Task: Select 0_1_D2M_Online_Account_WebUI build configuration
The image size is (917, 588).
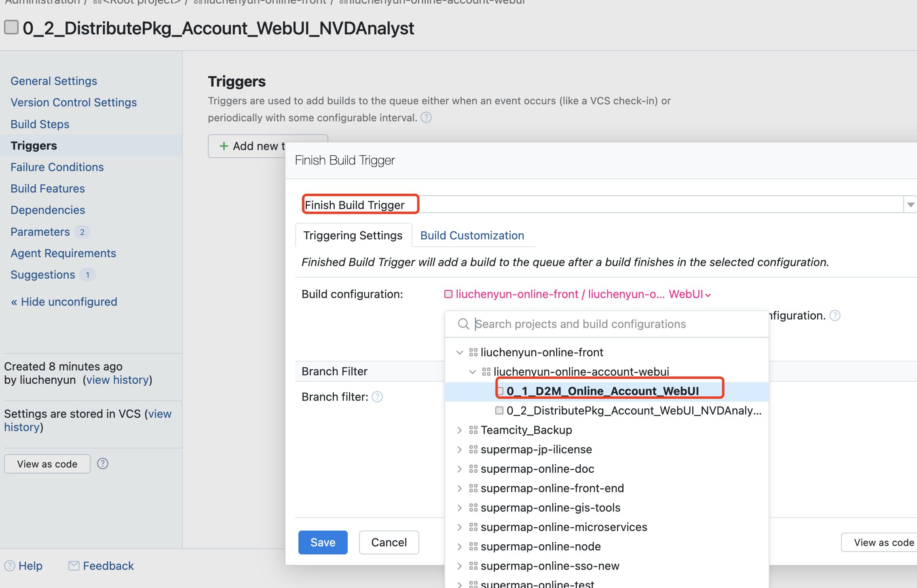Action: [x=602, y=391]
